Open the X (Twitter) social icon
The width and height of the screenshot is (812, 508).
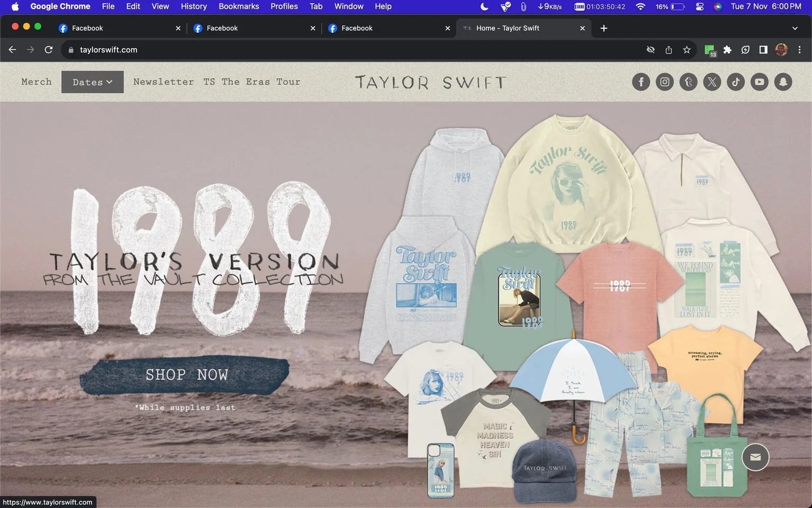click(712, 82)
